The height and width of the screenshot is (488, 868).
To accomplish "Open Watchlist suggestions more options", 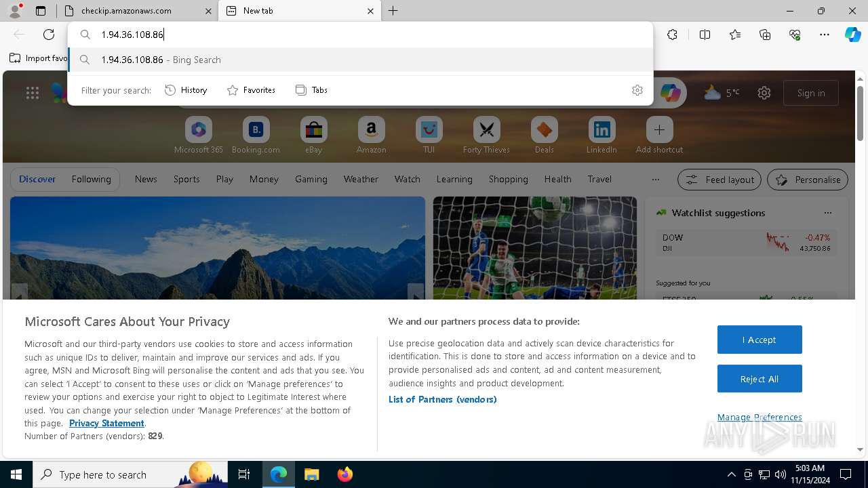I will pos(827,213).
